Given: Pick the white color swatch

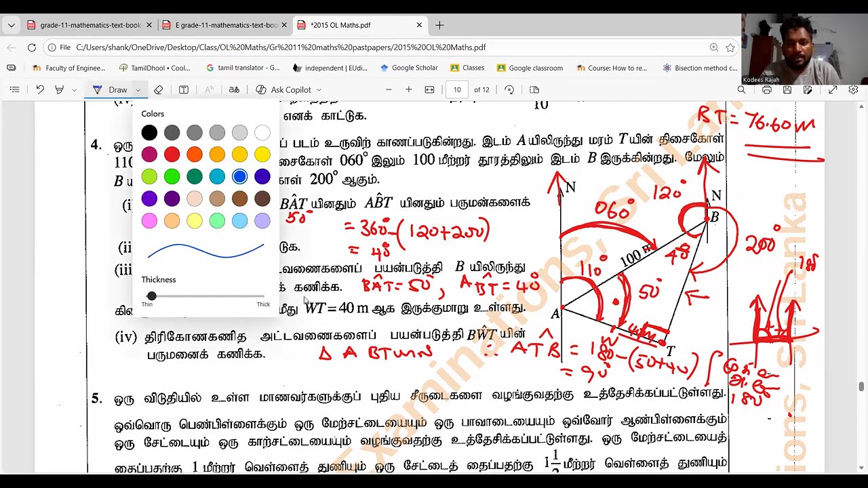Looking at the screenshot, I should [x=262, y=133].
